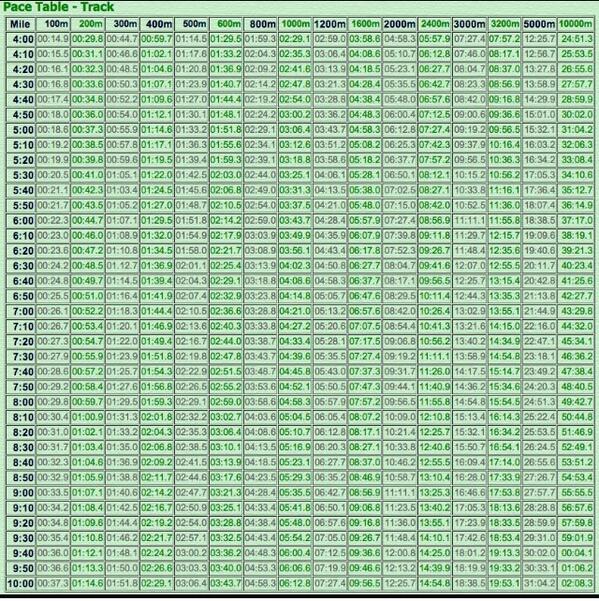Viewport: 599px width, 601px height.
Task: Select the 9:30 mile pace row label
Action: click(x=20, y=538)
